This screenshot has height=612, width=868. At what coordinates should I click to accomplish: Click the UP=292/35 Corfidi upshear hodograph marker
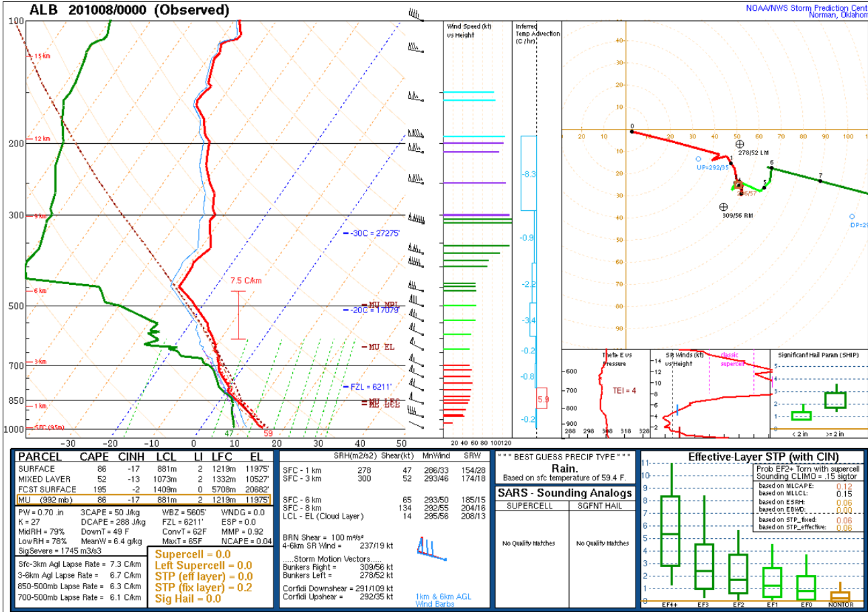point(699,159)
